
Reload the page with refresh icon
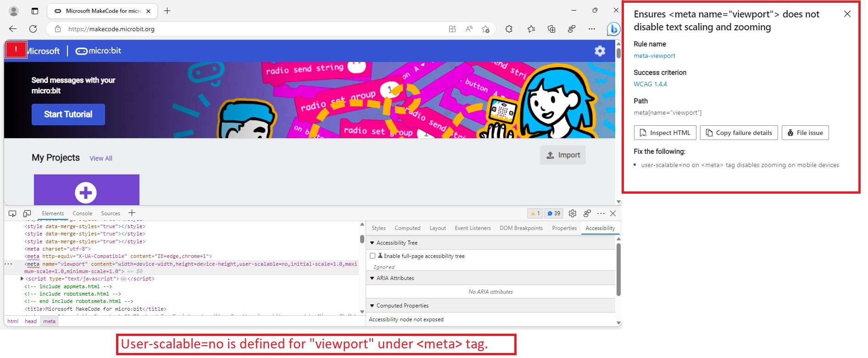coord(33,29)
